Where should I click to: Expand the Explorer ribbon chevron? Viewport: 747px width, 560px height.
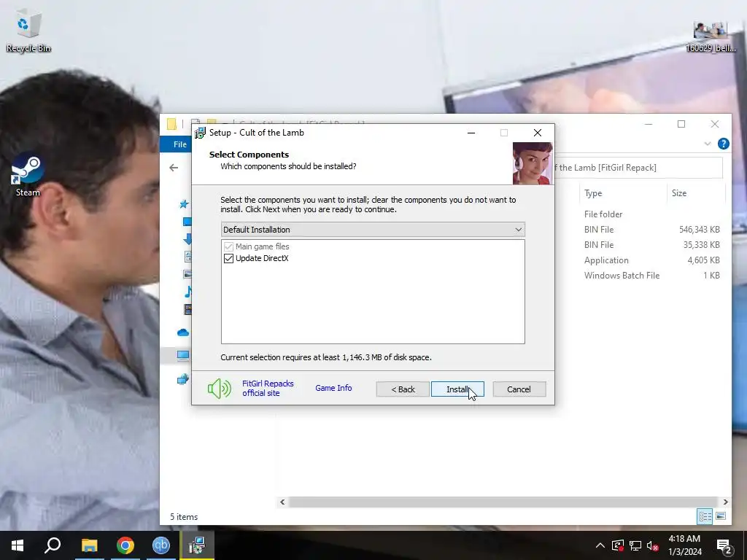point(708,144)
